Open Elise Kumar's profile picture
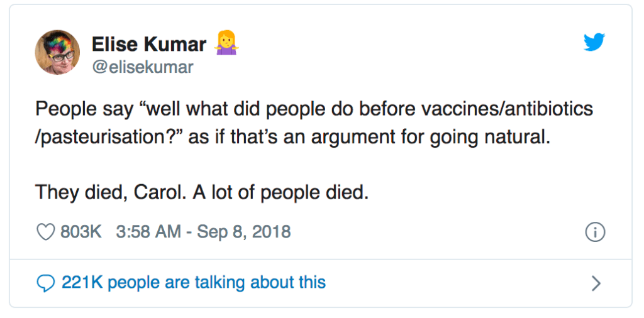The width and height of the screenshot is (644, 318). click(57, 52)
